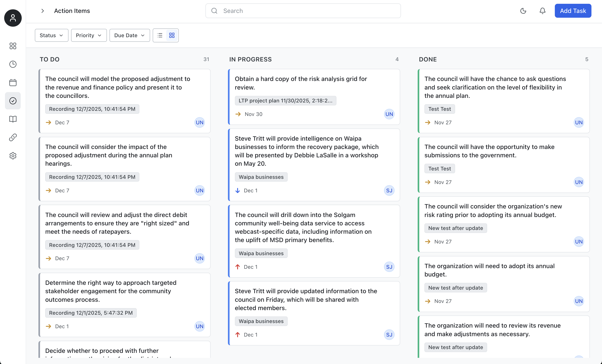Click the Add Task button

point(573,11)
